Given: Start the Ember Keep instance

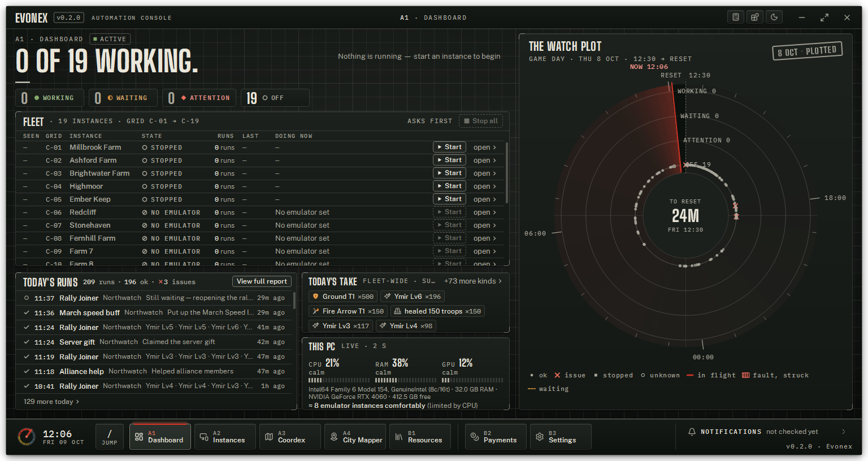Looking at the screenshot, I should click(x=449, y=199).
